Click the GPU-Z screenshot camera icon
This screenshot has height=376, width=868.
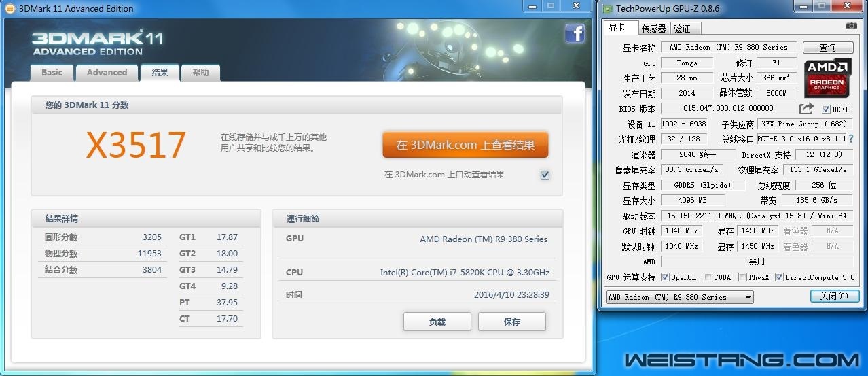click(851, 26)
